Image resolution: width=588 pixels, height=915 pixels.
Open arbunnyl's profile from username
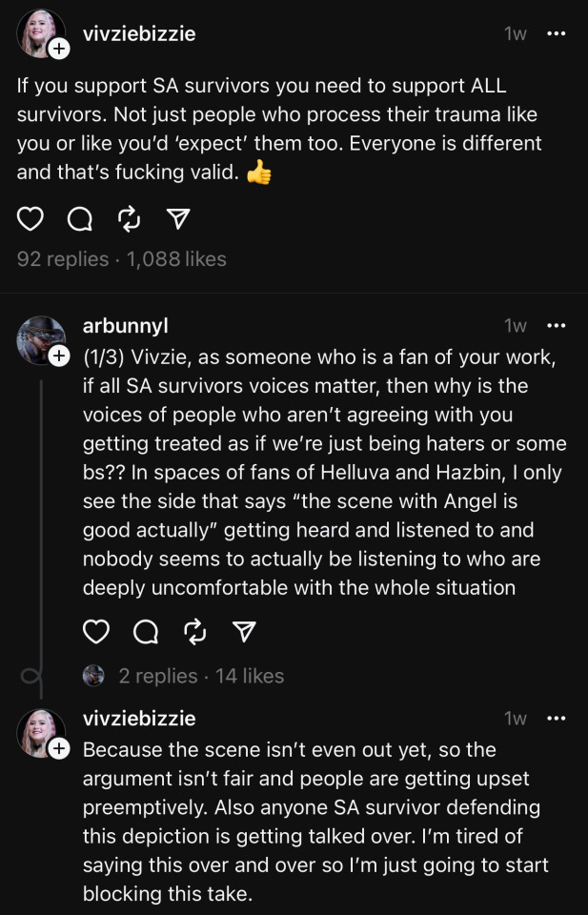pyautogui.click(x=125, y=325)
